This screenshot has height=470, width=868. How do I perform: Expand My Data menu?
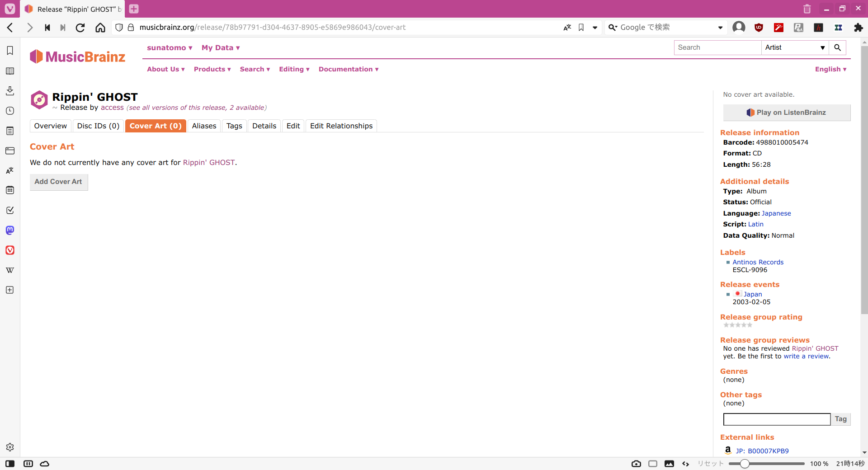tap(221, 48)
